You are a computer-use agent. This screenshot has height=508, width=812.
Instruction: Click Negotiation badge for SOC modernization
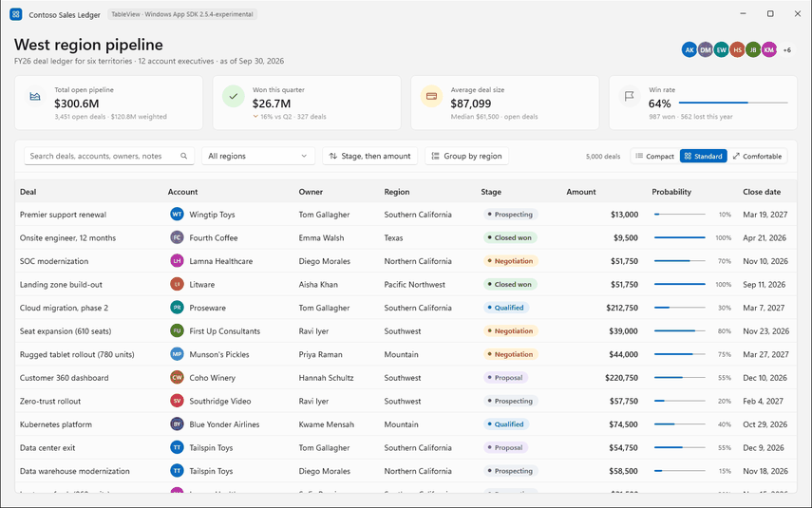click(511, 261)
